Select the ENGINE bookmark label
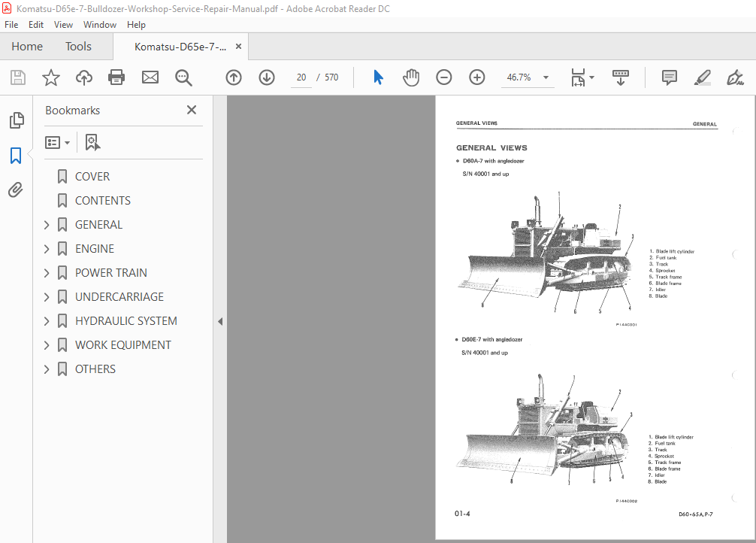 (x=95, y=249)
